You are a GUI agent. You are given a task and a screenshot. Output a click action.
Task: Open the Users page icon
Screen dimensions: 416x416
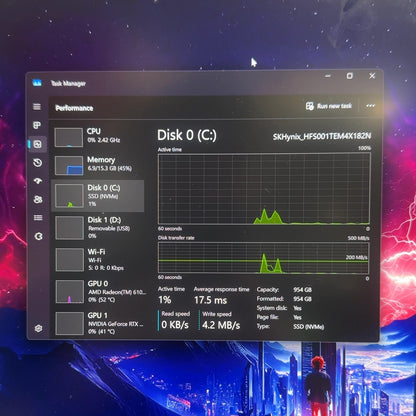(38, 199)
